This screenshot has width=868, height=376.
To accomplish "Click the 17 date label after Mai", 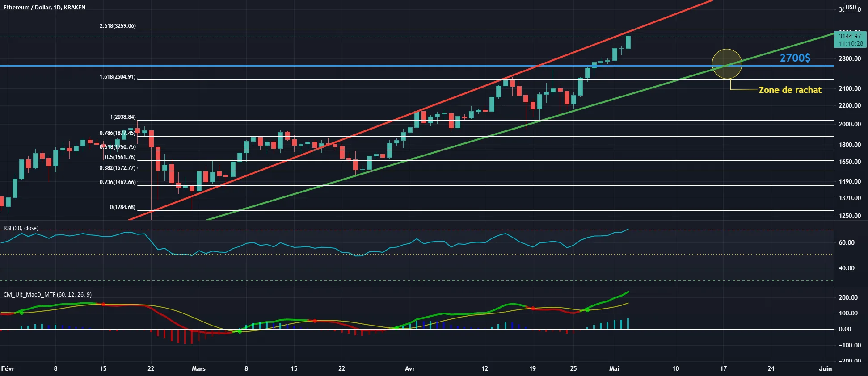I will (723, 368).
